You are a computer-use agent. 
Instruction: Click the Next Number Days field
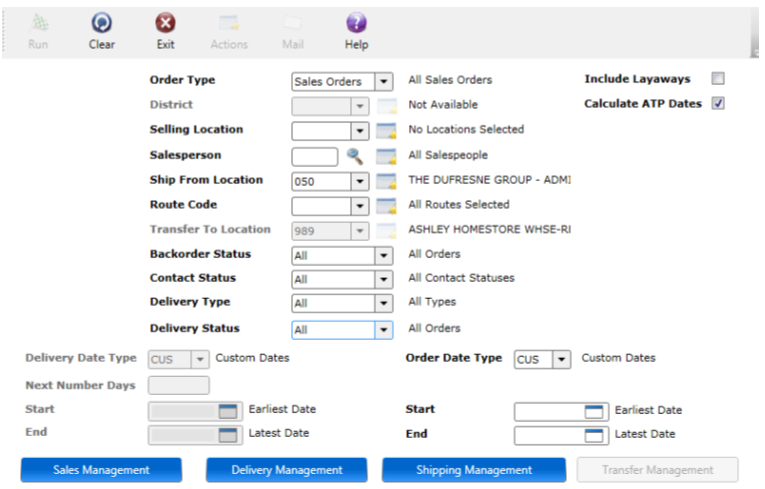(179, 386)
